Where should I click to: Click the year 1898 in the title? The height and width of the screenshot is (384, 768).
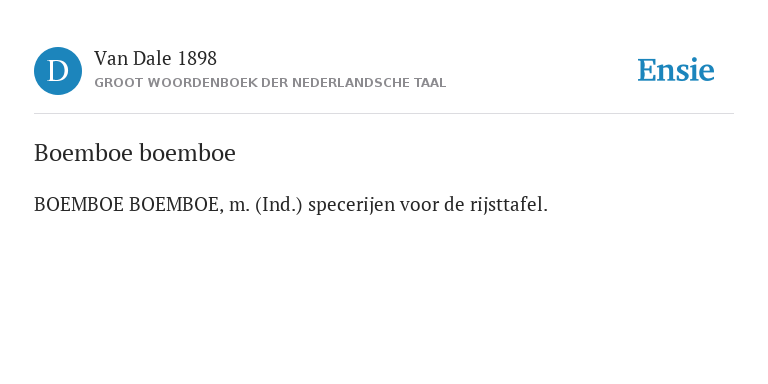(197, 59)
